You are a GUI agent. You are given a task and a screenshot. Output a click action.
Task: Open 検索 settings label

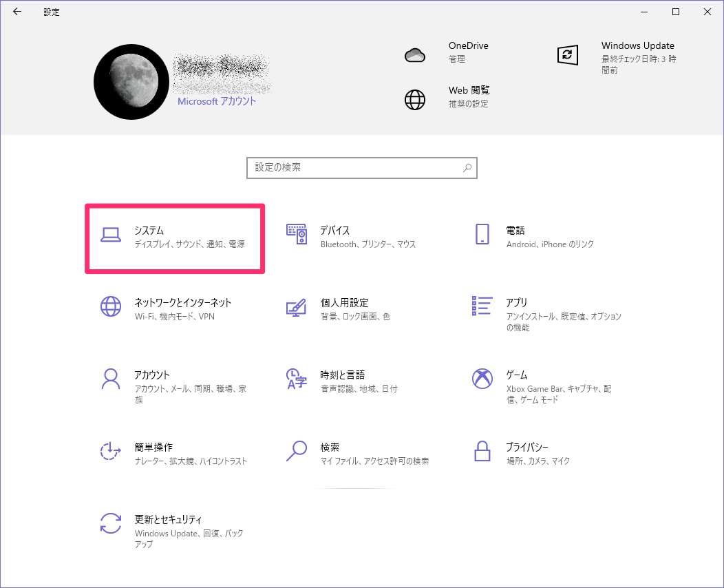(330, 447)
